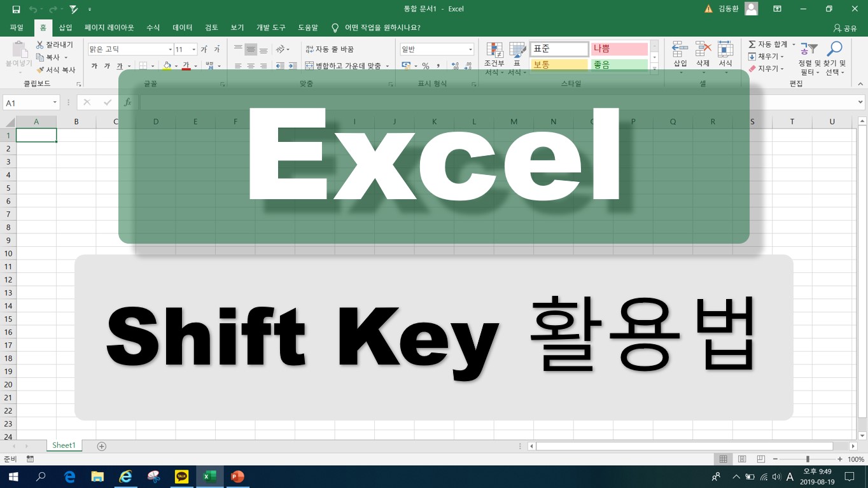This screenshot has height=488, width=868.
Task: Click the Copy (복사) button
Action: (52, 57)
